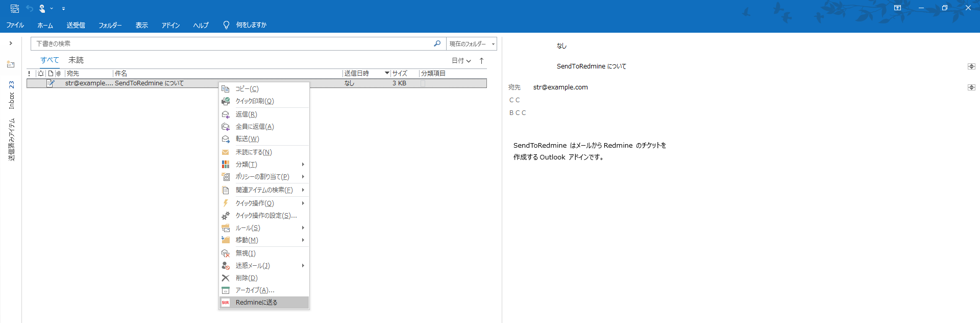The image size is (980, 323).
Task: Click the STR Redmine icon in menu
Action: [225, 303]
